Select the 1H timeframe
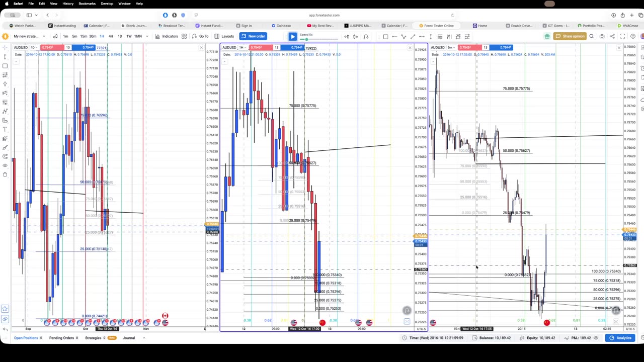This screenshot has height=362, width=644. click(x=102, y=36)
